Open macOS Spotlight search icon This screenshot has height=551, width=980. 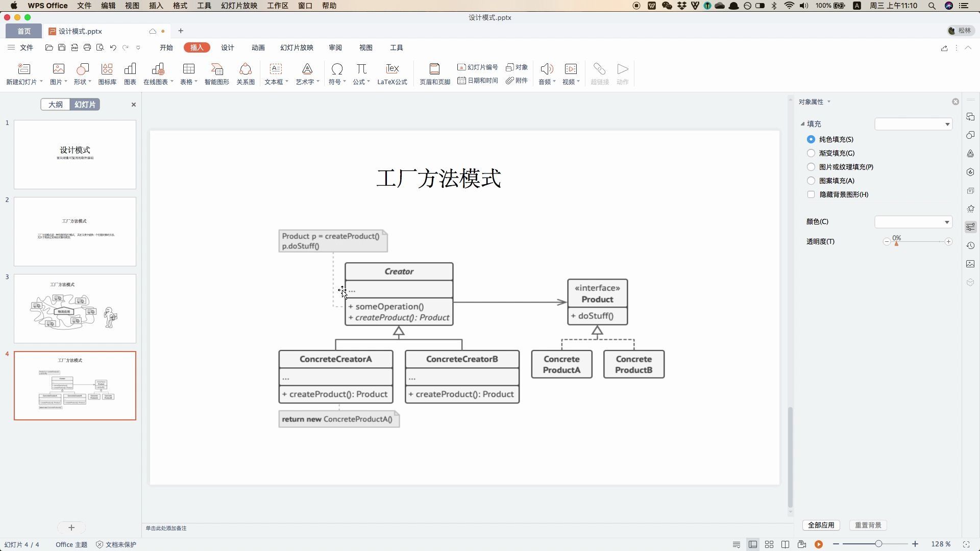[932, 6]
